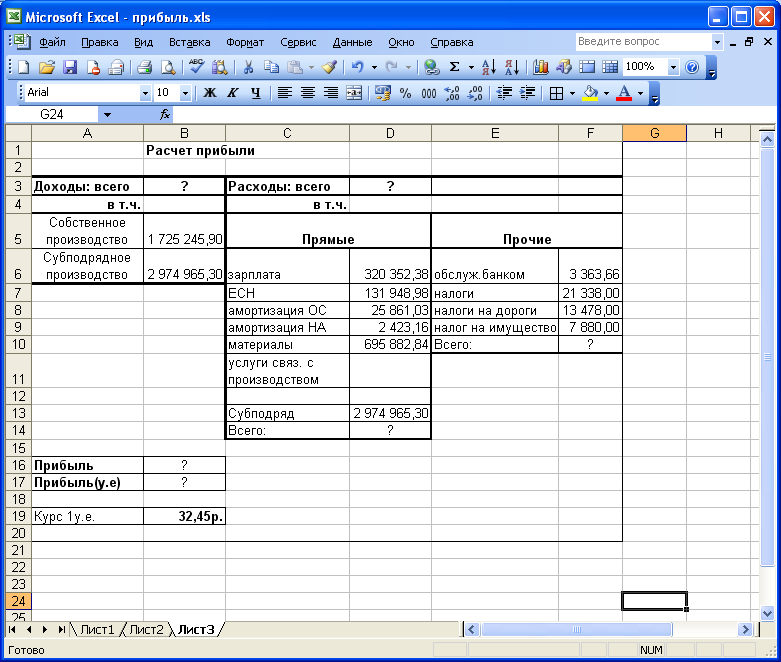Open a file with the Open folder icon

coord(47,67)
